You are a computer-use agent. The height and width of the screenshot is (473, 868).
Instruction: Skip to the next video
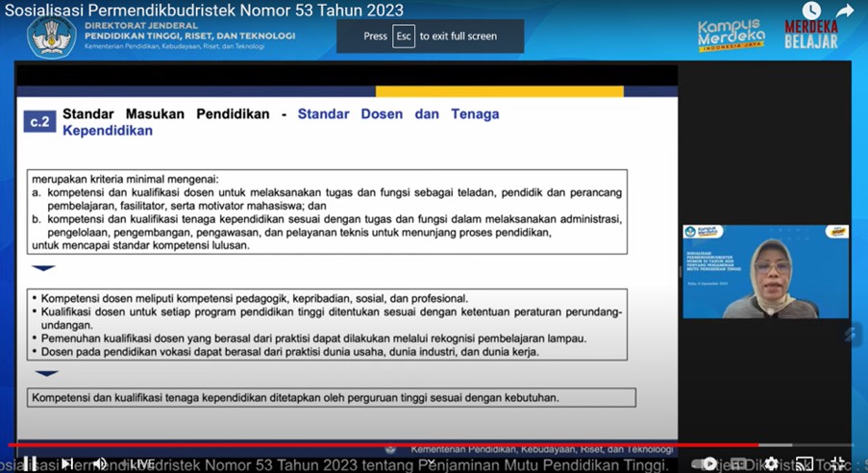click(x=67, y=463)
